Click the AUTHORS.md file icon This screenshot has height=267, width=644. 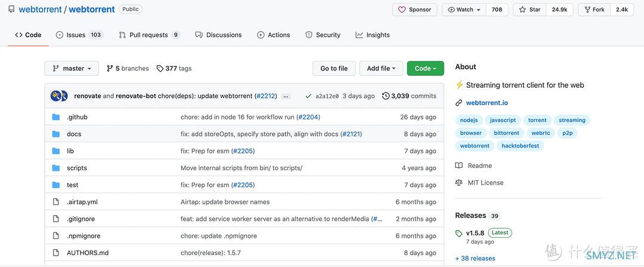pyautogui.click(x=56, y=253)
